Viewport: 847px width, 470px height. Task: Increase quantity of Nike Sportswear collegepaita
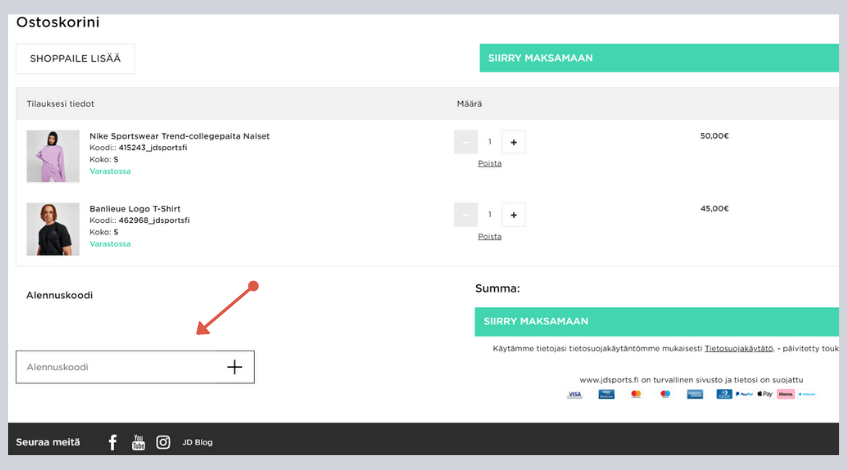(x=513, y=142)
